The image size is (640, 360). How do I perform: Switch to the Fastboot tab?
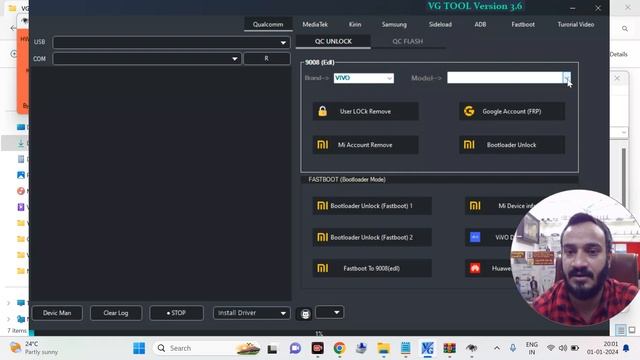point(523,24)
